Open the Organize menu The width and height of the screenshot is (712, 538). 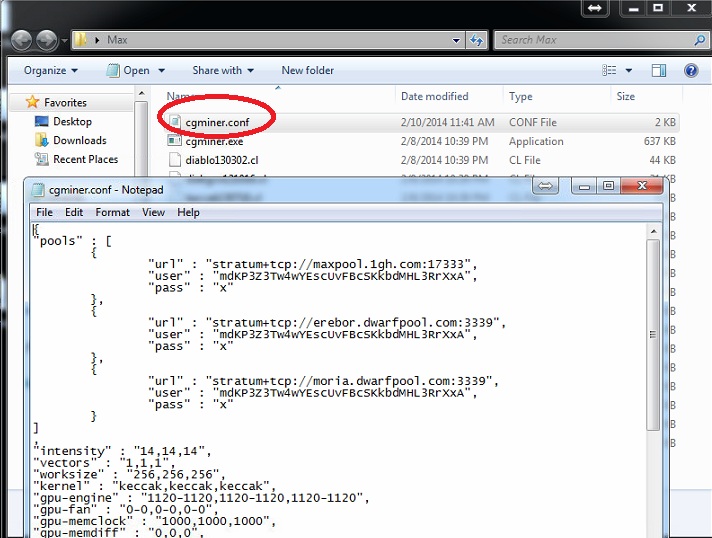(50, 70)
